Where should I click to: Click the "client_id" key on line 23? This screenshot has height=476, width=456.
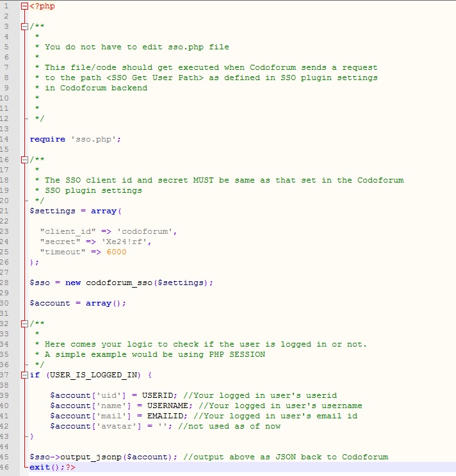click(68, 232)
